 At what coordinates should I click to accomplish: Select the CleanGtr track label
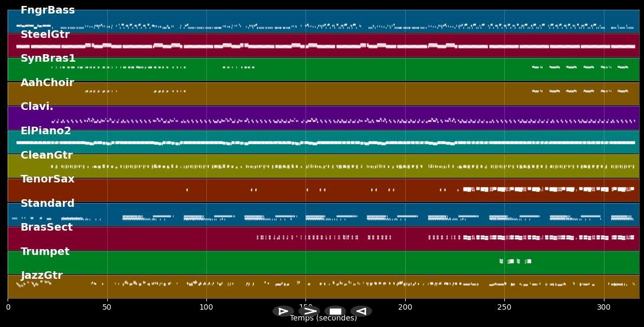(47, 155)
